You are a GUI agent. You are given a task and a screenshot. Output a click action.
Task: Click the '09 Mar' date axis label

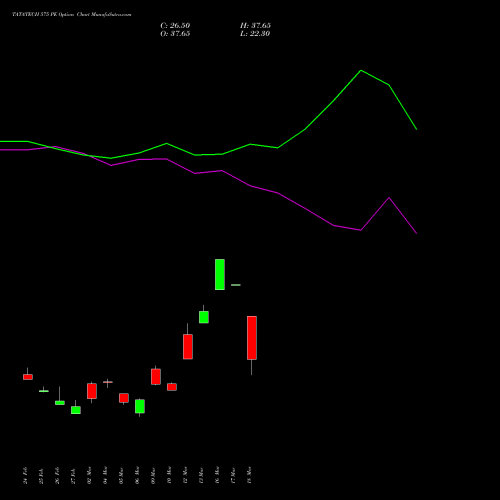(153, 475)
